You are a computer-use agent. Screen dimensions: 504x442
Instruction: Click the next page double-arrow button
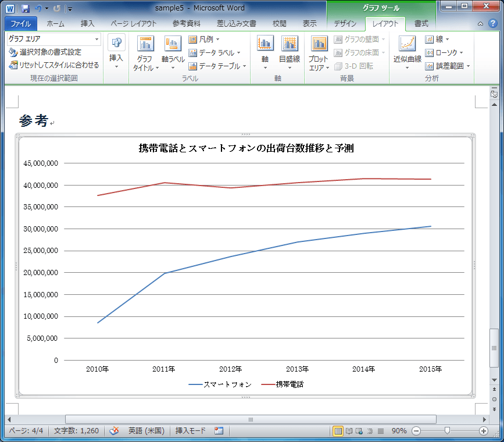tap(494, 409)
